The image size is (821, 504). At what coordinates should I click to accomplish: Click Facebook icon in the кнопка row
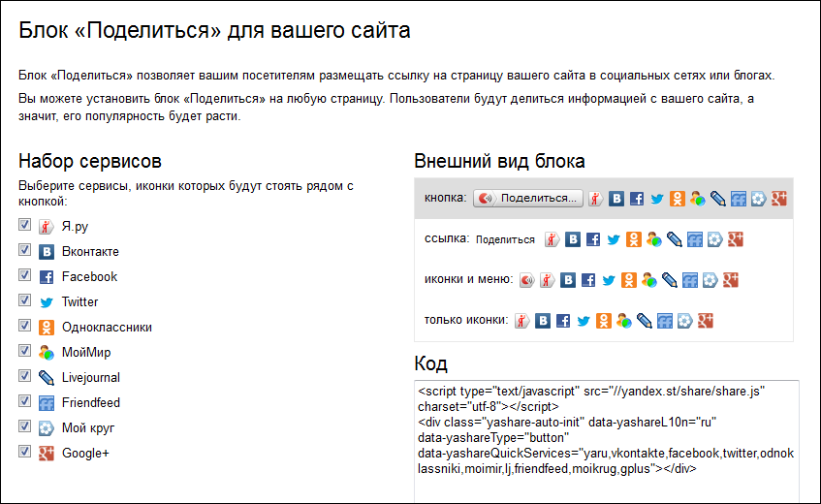[x=637, y=199]
